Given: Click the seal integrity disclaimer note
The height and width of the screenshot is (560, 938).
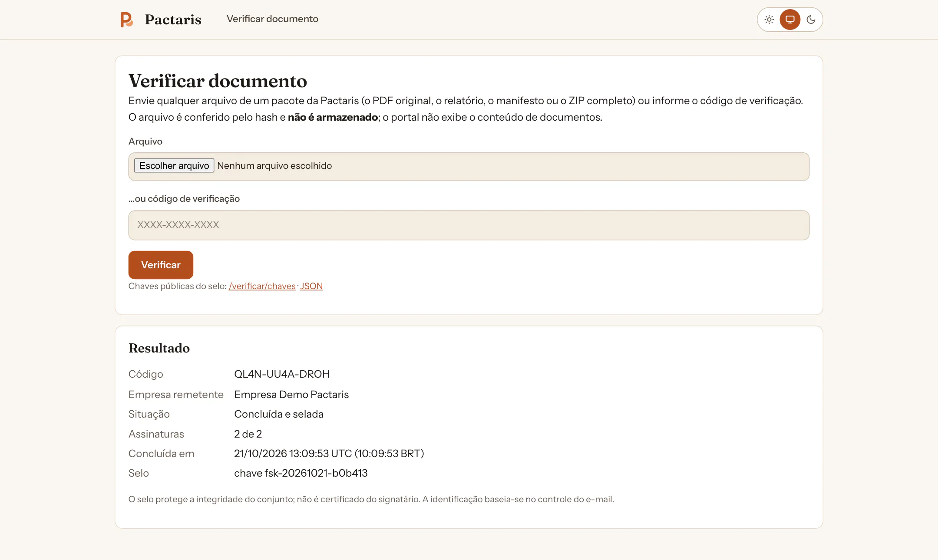Looking at the screenshot, I should coord(371,499).
